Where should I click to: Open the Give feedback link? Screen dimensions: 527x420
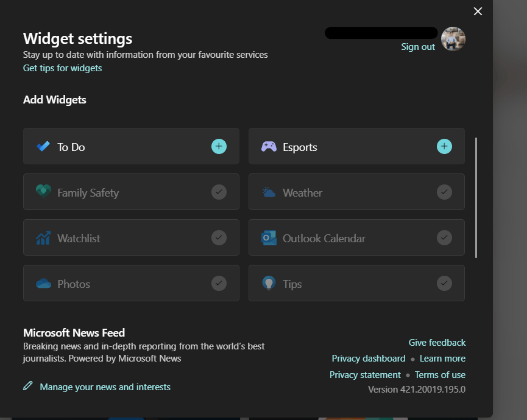click(x=437, y=342)
